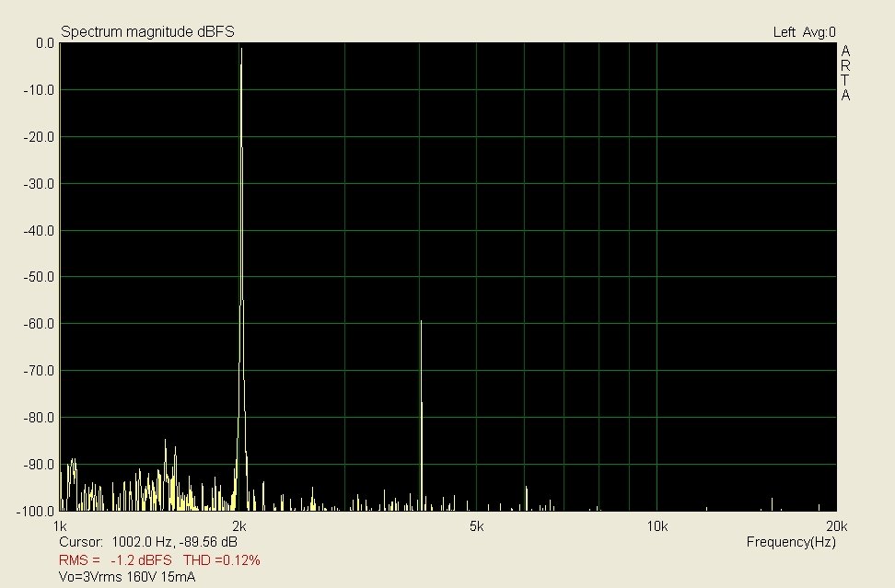Click the 'Spectrum magnitude dBFS' title
The height and width of the screenshot is (588, 895).
pyautogui.click(x=147, y=32)
